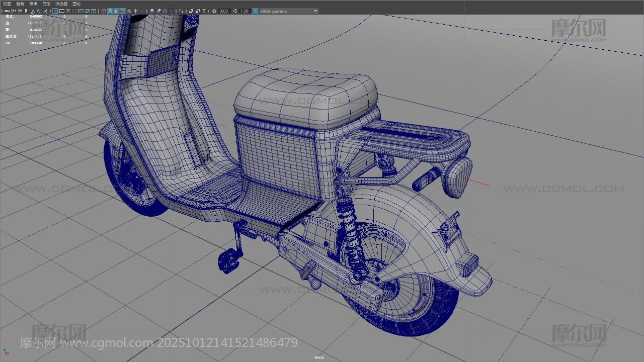Click the select camera icon
The height and width of the screenshot is (362, 644).
pyautogui.click(x=7, y=11)
